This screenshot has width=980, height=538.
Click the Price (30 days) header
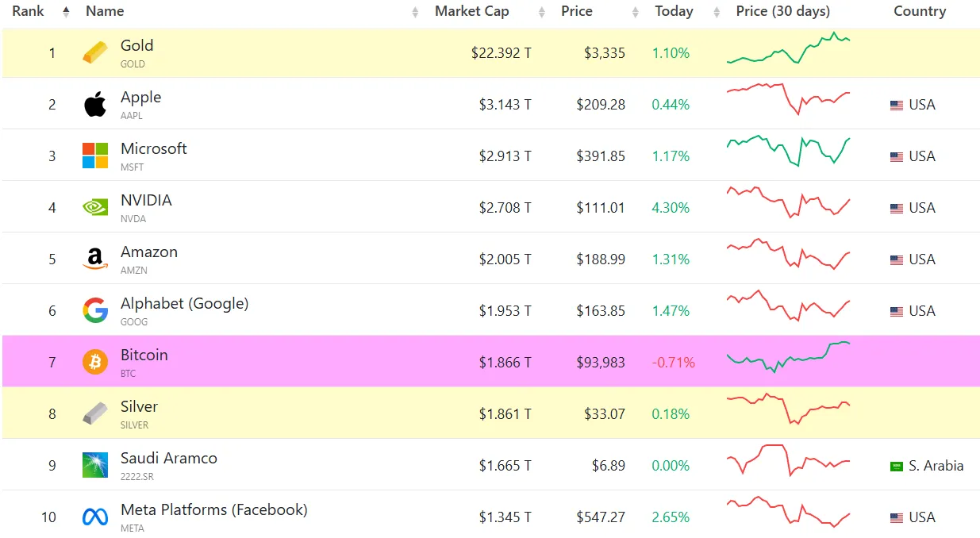point(783,11)
